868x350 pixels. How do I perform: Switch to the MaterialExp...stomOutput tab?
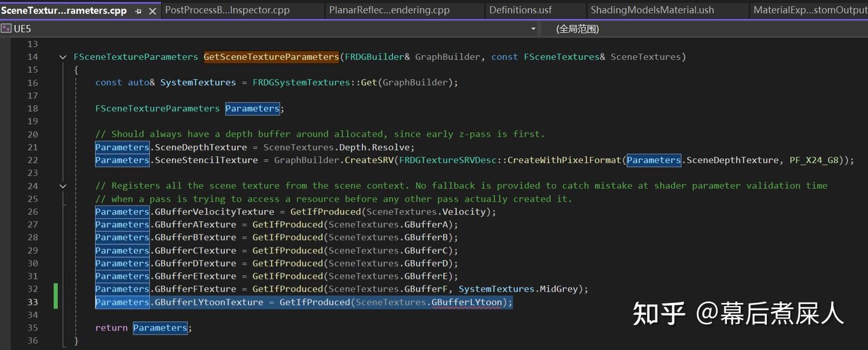811,10
